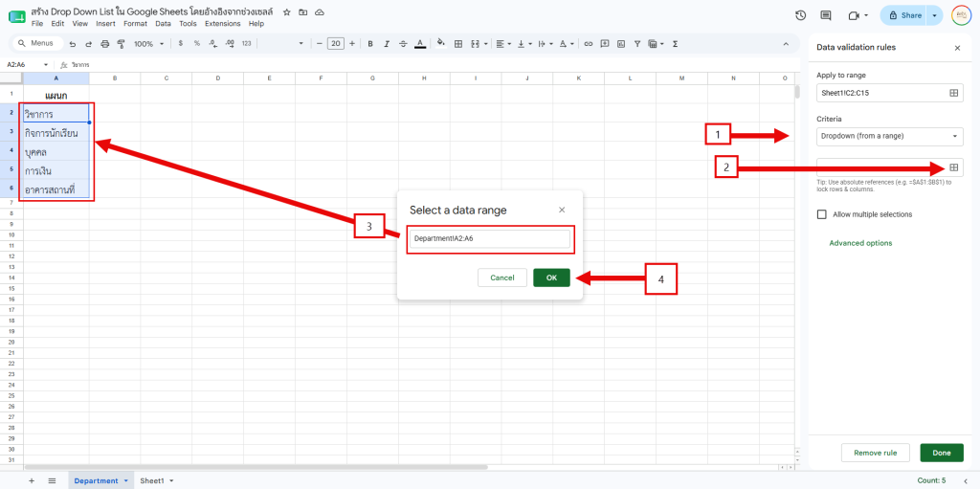The width and height of the screenshot is (980, 489).
Task: Click the move-to-folder icon
Action: pos(303,12)
